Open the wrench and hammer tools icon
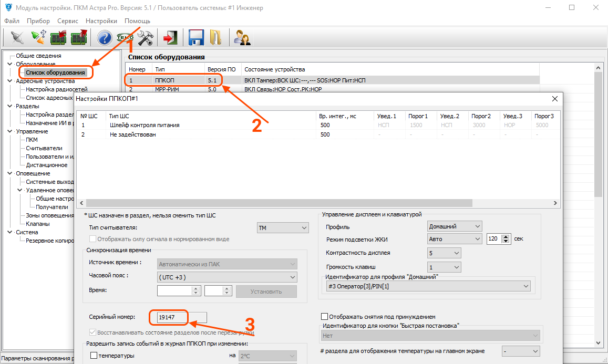 point(146,38)
